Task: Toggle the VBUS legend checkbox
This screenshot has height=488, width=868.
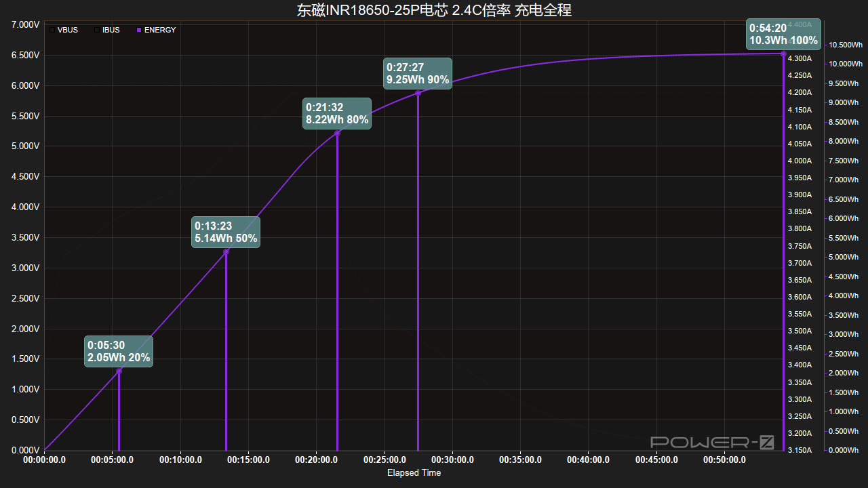Action: [52, 30]
